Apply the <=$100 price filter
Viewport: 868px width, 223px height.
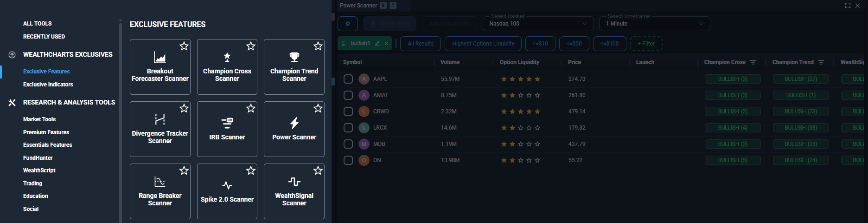point(609,44)
